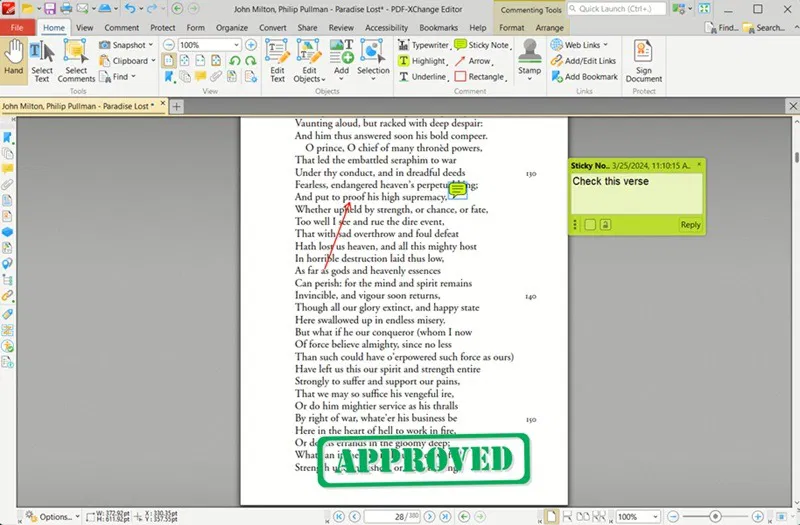
Task: Tick the sticky note status checkbox
Action: [x=590, y=224]
